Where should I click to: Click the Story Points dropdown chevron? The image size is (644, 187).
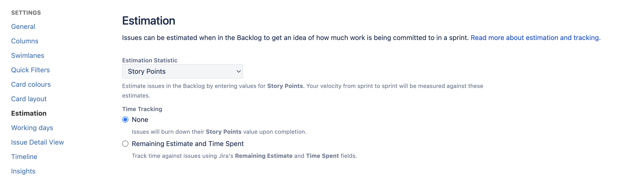(x=238, y=71)
